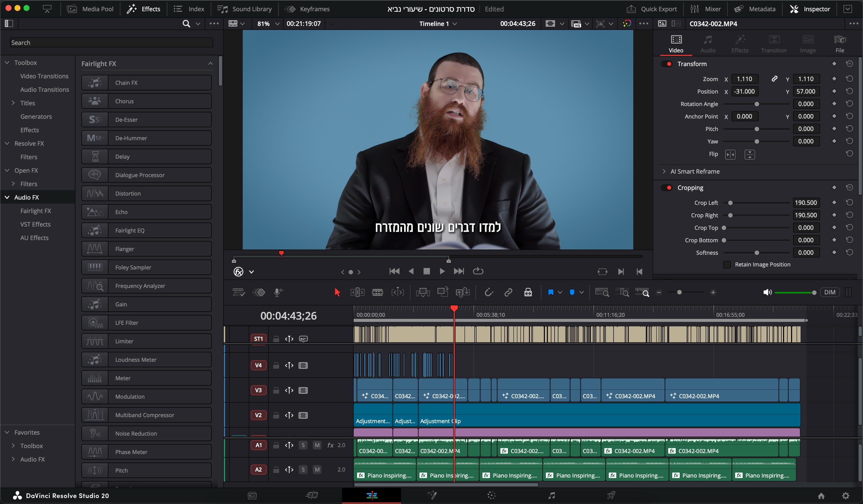Mute audio track A1
This screenshot has height=504, width=863.
(x=317, y=445)
